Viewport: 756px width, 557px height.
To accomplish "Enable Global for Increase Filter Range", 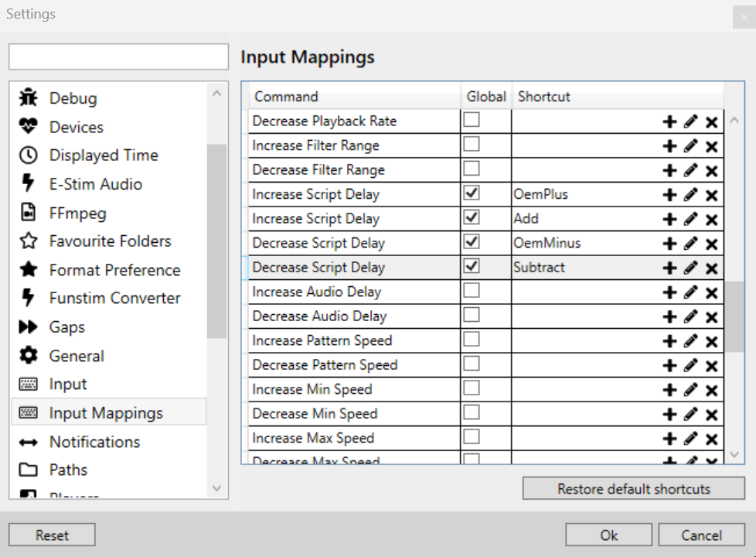I will coord(471,145).
